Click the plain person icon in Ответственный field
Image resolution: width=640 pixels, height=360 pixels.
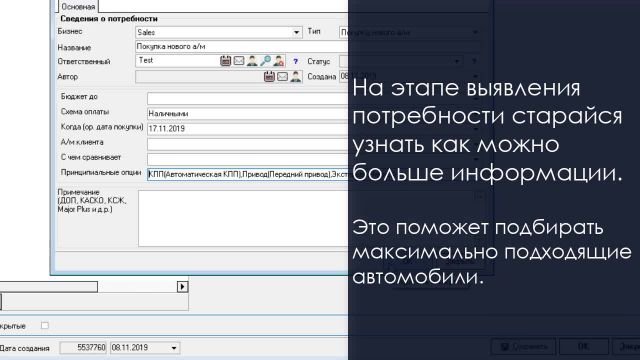tap(252, 61)
